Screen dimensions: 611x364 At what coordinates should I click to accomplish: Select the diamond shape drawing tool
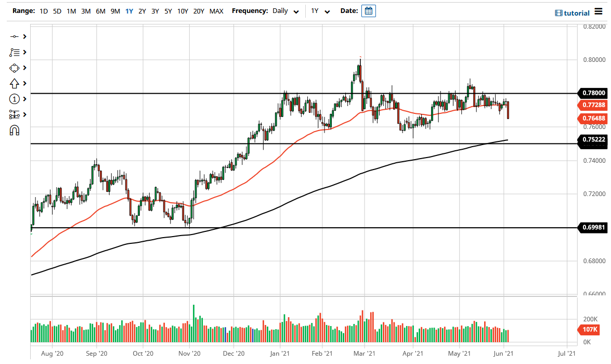[x=14, y=68]
